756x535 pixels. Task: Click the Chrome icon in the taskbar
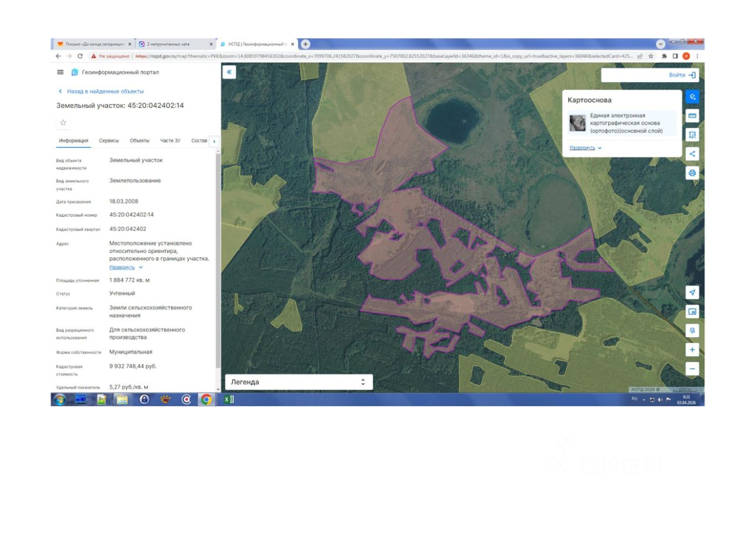tap(206, 399)
